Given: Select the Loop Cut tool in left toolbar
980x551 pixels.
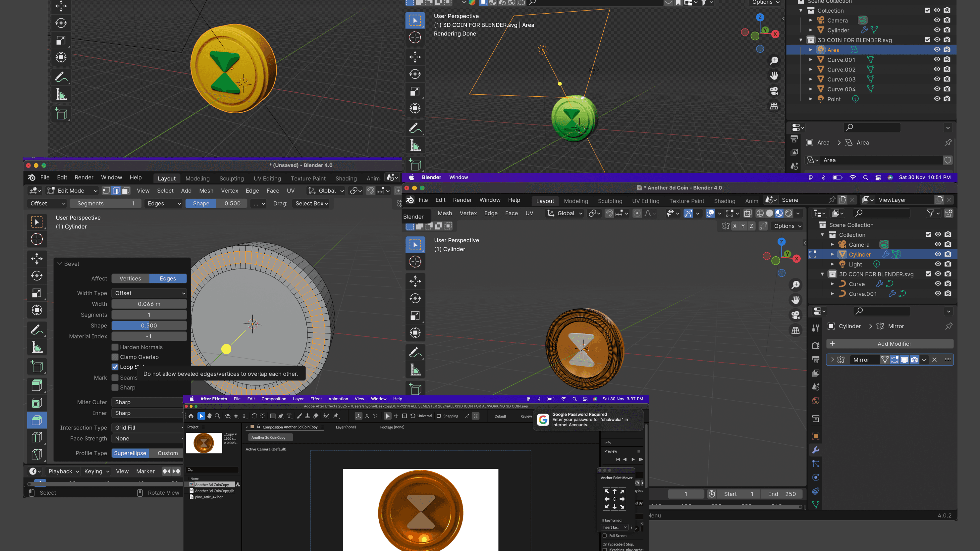Looking at the screenshot, I should [37, 437].
